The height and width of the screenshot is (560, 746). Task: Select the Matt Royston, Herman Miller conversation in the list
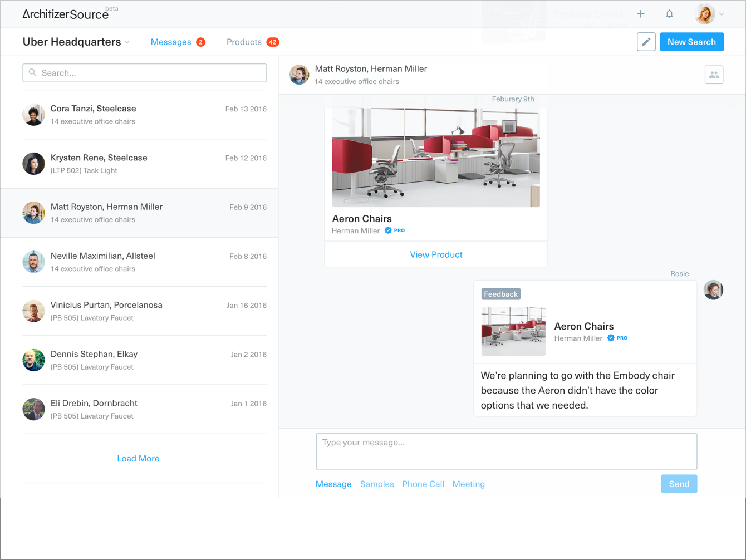tap(139, 213)
